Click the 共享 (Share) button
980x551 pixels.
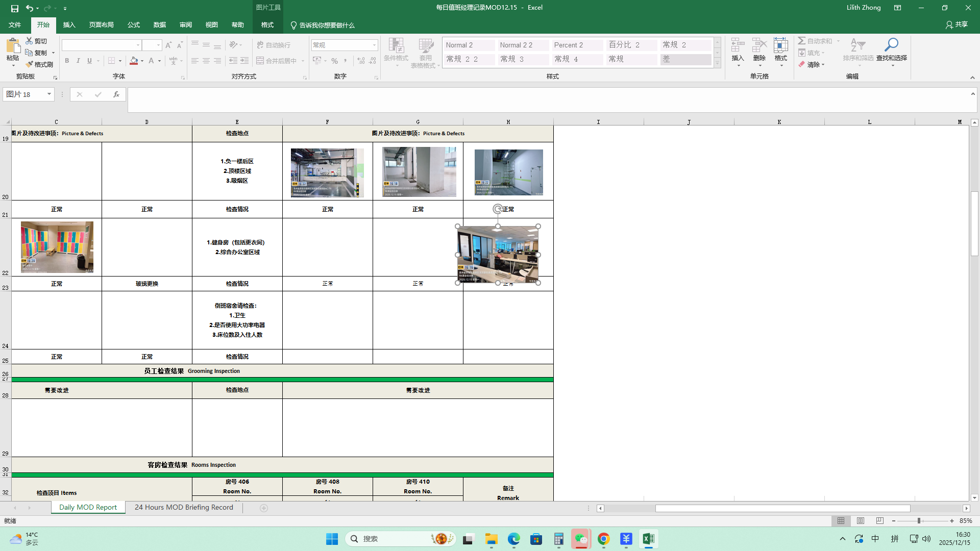(956, 24)
